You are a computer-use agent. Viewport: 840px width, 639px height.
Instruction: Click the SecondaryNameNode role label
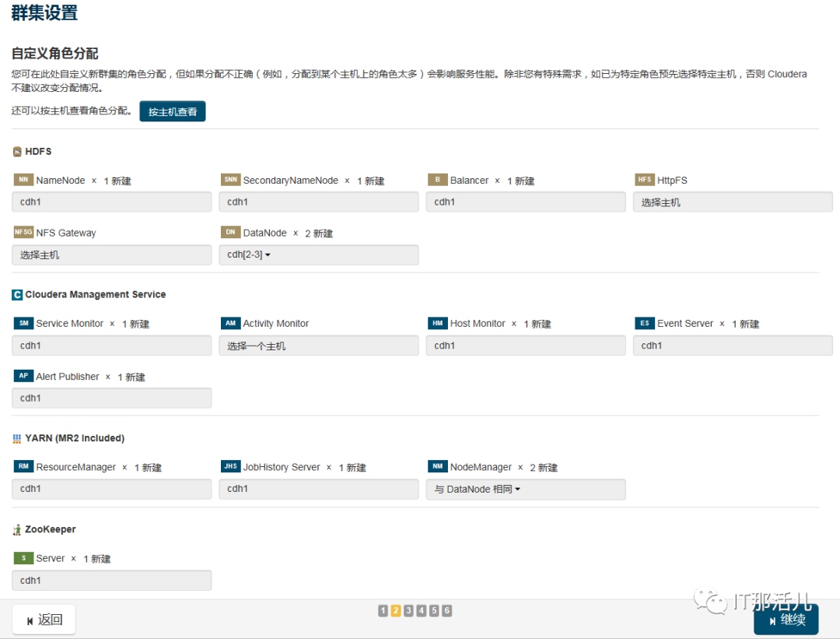(290, 181)
